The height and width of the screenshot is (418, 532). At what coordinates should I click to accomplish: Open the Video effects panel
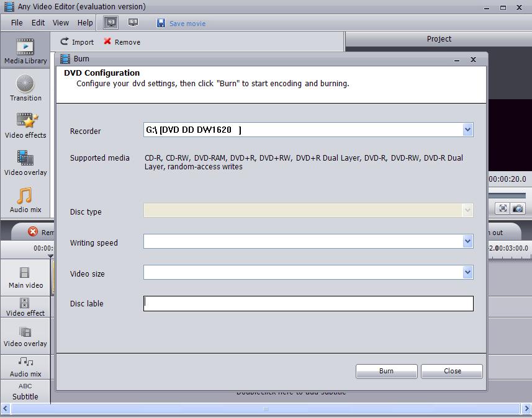pyautogui.click(x=25, y=125)
